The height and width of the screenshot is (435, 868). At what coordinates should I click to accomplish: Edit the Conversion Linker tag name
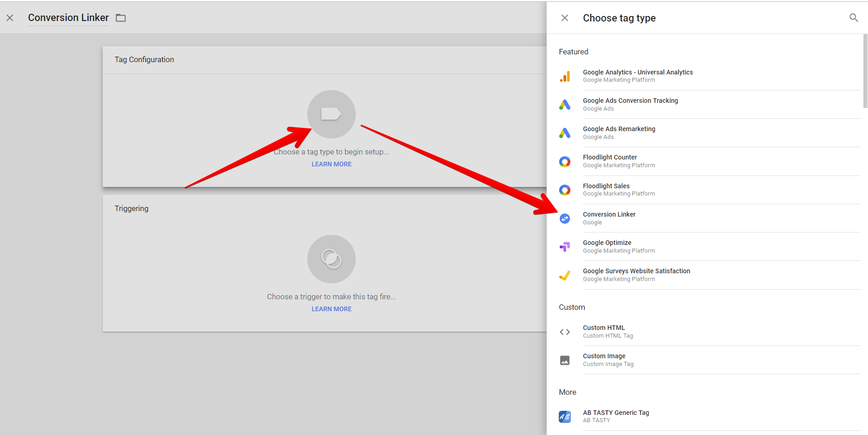coord(68,18)
